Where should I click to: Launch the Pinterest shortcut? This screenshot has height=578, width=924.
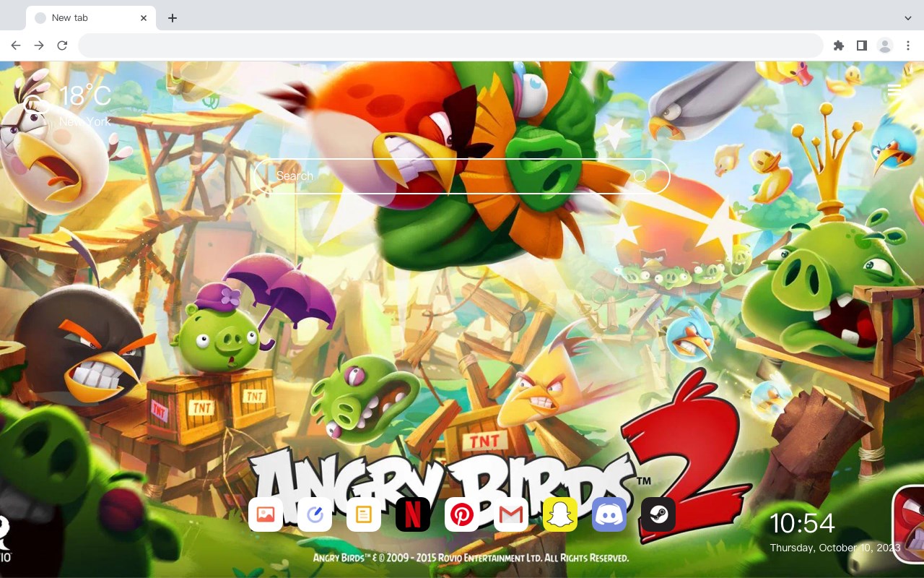coord(462,514)
